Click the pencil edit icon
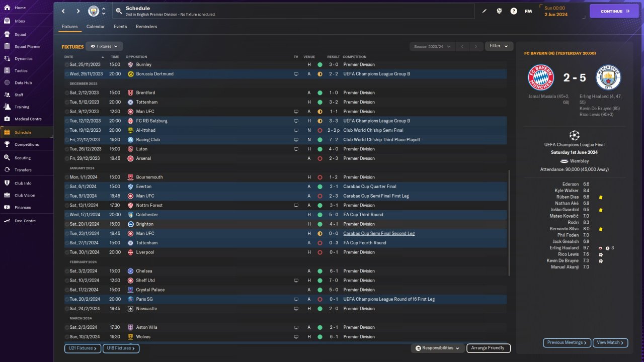The image size is (644, 362). point(485,11)
